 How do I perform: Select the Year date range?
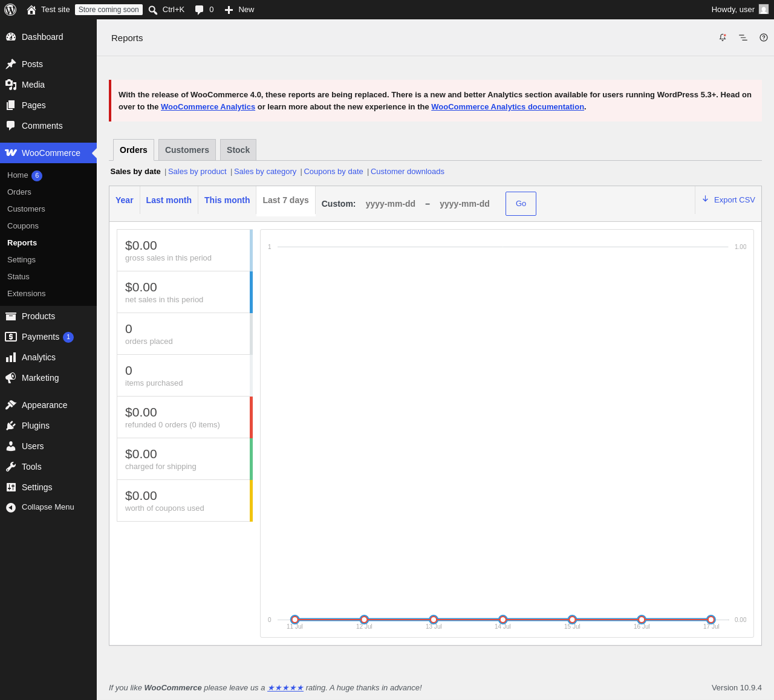pos(125,200)
